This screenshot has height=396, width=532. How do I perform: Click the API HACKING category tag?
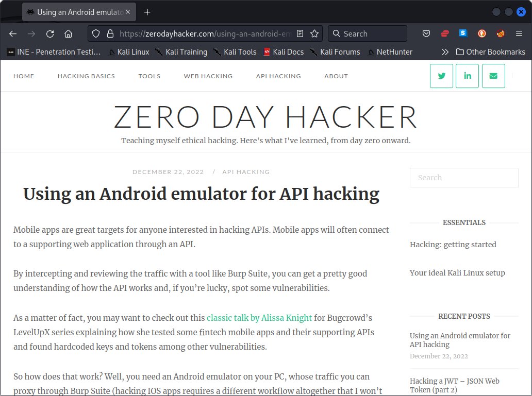pos(246,172)
